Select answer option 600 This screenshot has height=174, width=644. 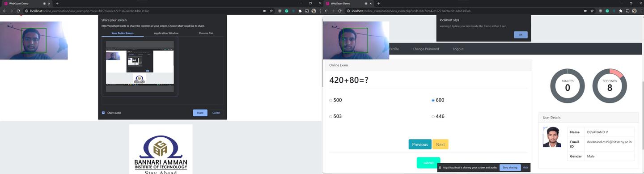(x=433, y=100)
